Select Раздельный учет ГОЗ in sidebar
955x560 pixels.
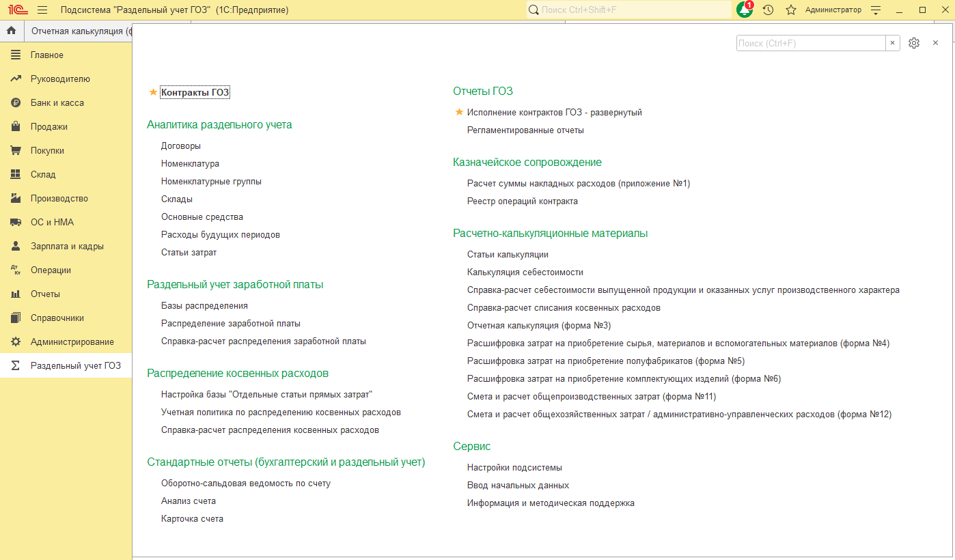pos(76,365)
